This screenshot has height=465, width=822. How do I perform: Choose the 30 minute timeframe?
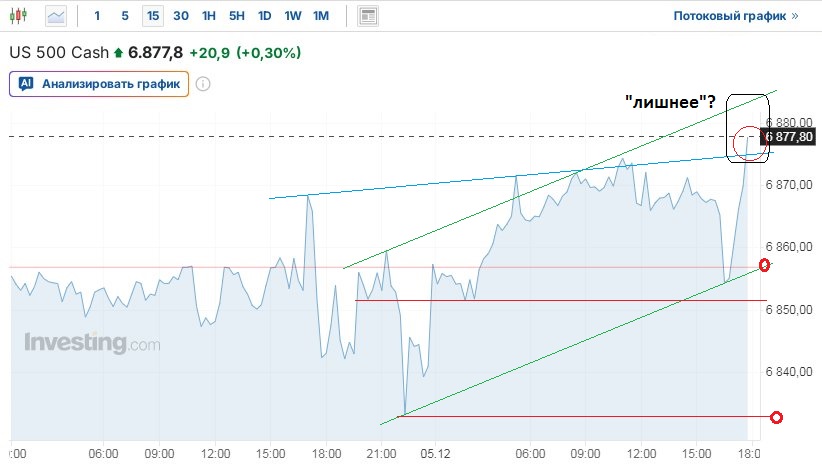pos(180,16)
